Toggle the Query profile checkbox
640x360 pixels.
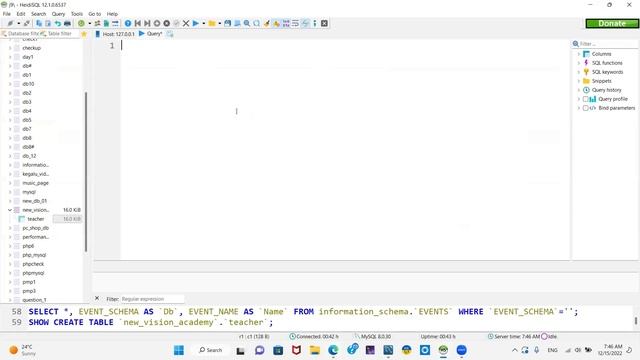(585, 99)
